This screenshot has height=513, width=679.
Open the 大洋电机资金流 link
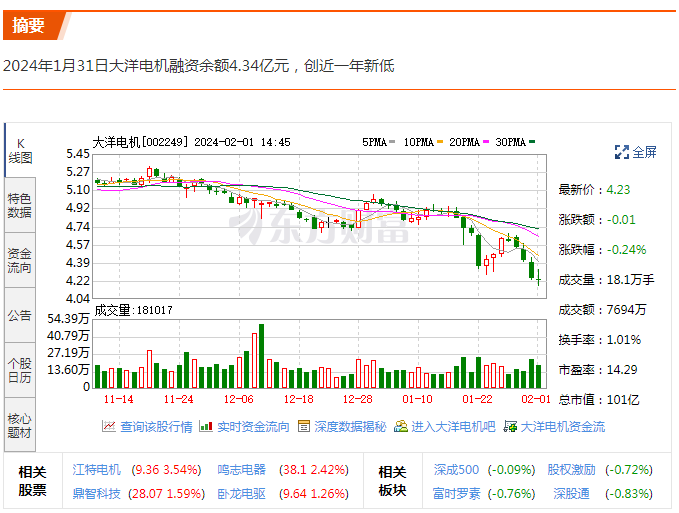pos(563,427)
